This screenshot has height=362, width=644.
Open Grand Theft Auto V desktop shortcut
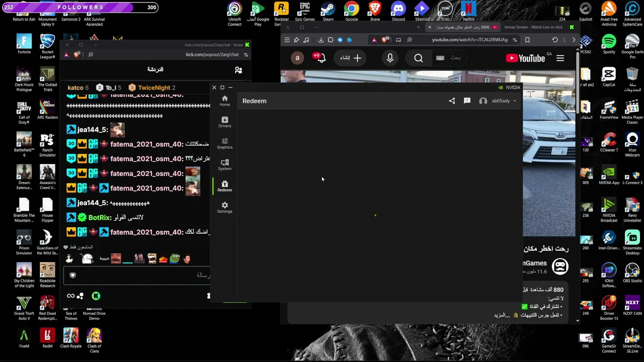(24, 308)
